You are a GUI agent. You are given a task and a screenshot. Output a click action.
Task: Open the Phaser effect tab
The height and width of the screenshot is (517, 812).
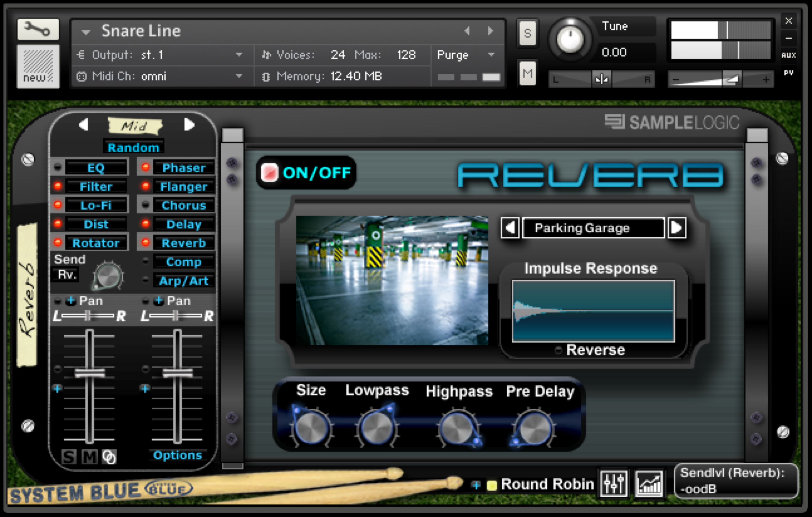184,168
